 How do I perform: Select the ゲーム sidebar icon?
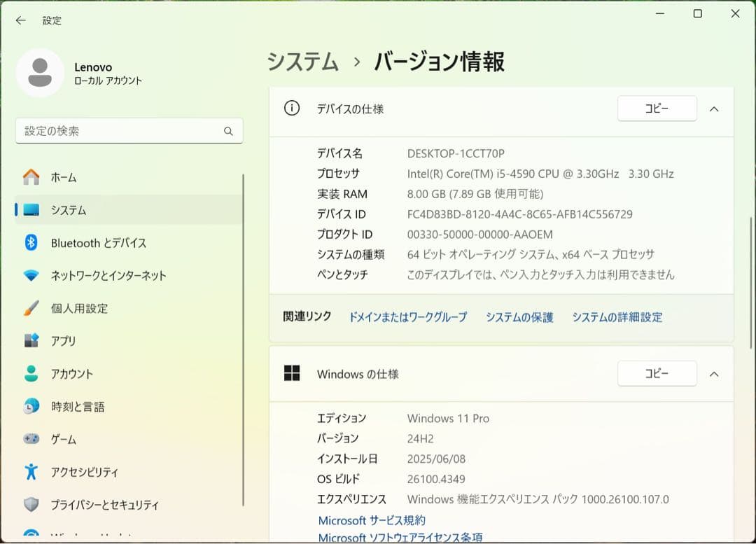(x=31, y=439)
